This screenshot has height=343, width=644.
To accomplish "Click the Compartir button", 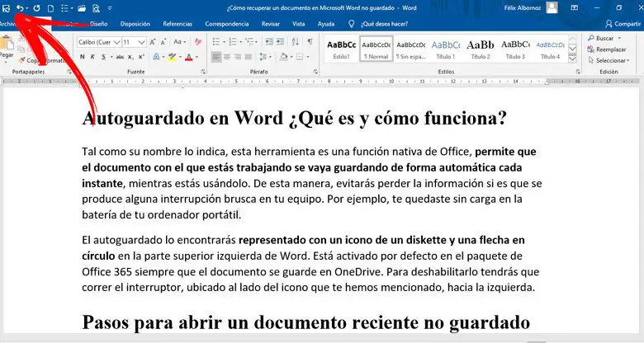I will 623,24.
